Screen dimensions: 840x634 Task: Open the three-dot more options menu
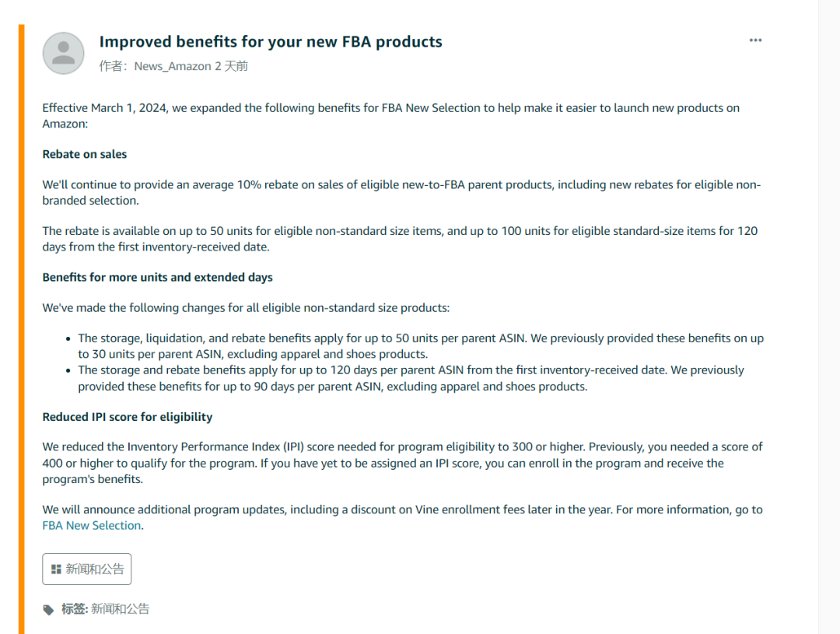[755, 40]
